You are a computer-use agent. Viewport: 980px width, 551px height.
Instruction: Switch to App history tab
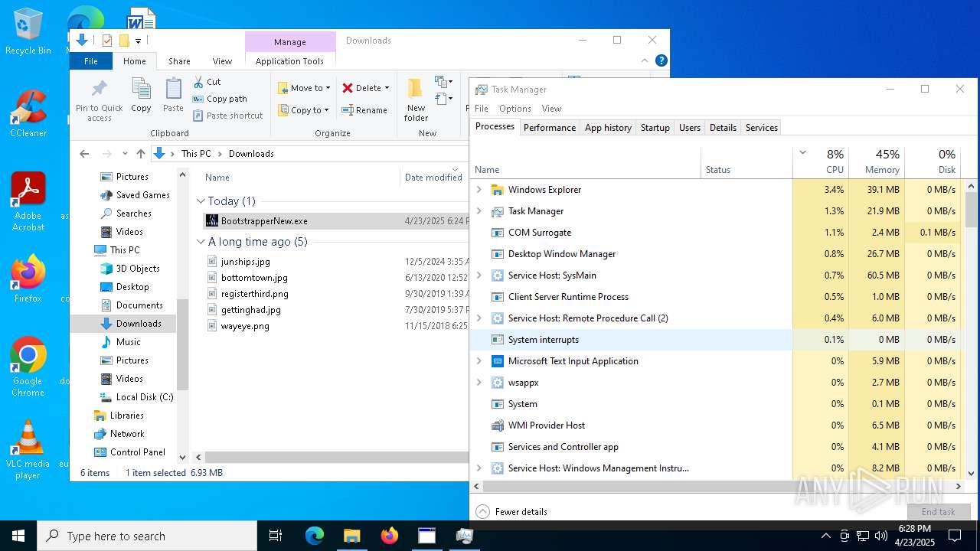click(x=608, y=128)
